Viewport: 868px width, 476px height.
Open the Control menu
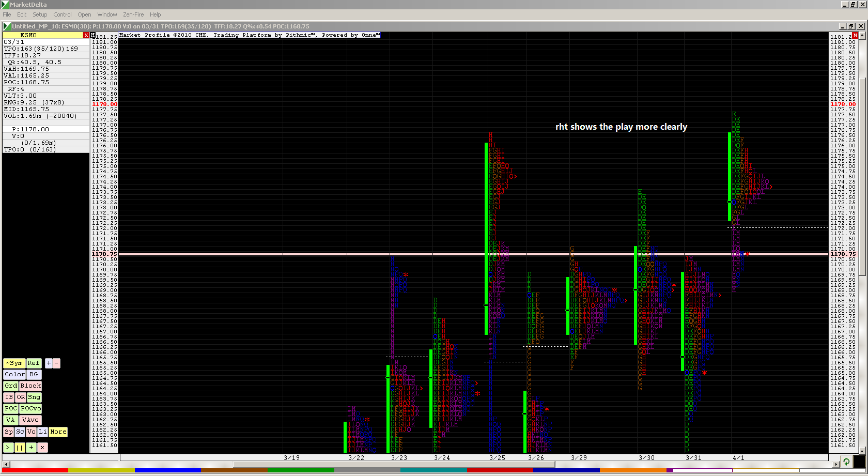(x=63, y=14)
